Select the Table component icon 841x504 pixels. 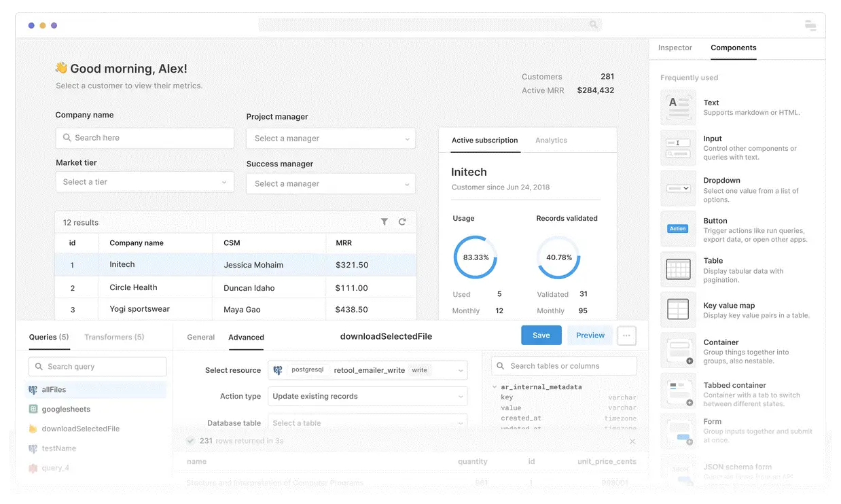[678, 270]
